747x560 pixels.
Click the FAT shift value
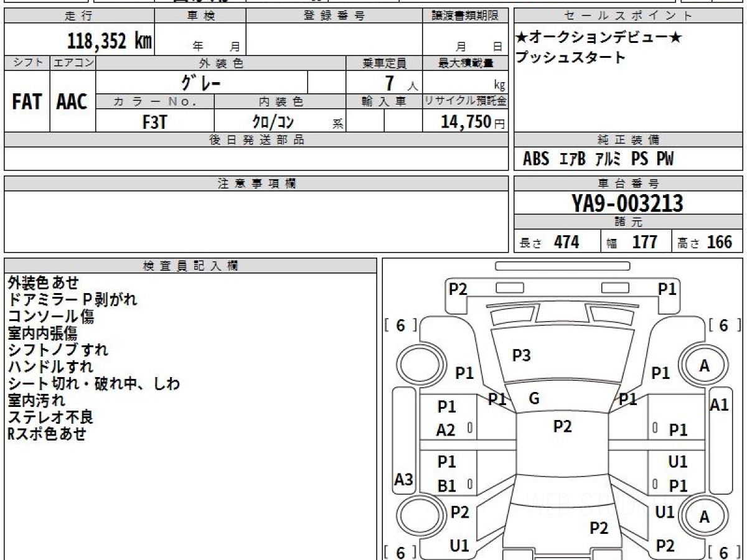pyautogui.click(x=27, y=102)
